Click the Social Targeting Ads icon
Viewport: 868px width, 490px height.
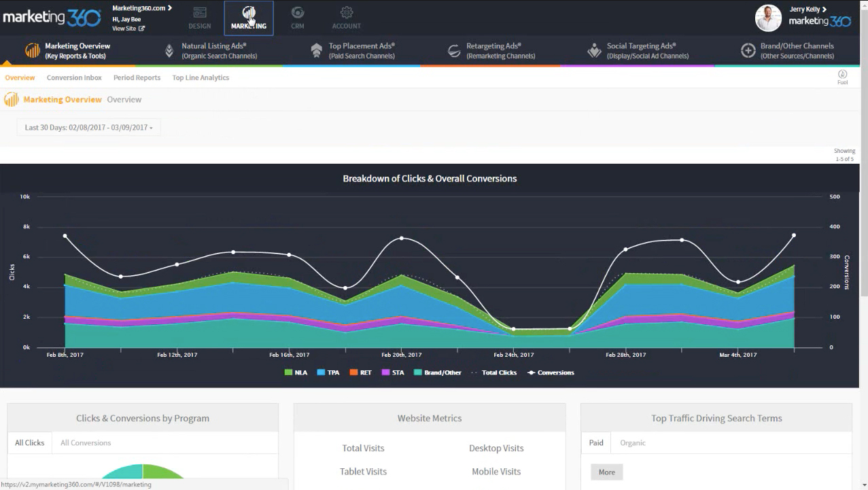(594, 51)
